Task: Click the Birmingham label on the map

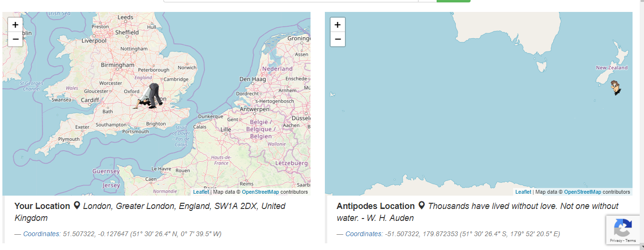Action: pos(118,65)
